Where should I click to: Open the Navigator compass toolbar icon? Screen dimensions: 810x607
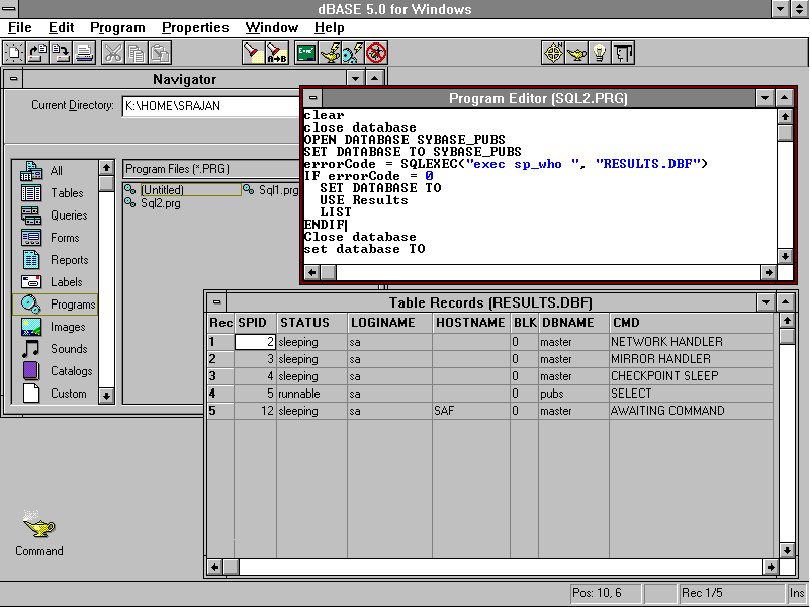553,53
